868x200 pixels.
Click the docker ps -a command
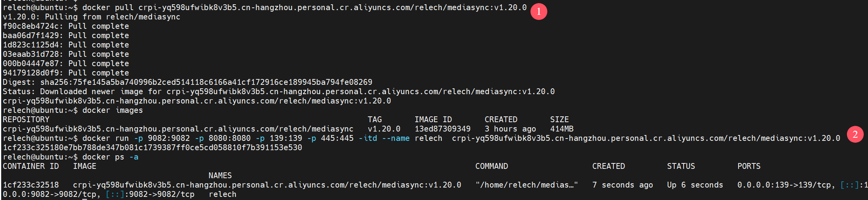click(x=110, y=157)
